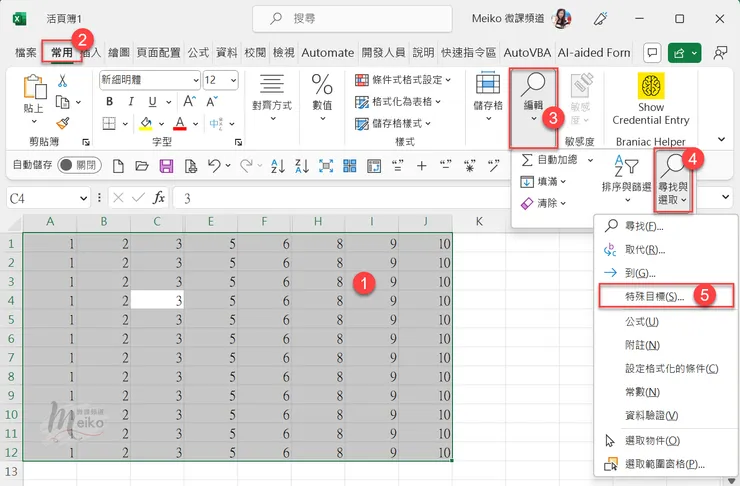The height and width of the screenshot is (486, 740).
Task: Click the green Share button
Action: pyautogui.click(x=684, y=53)
